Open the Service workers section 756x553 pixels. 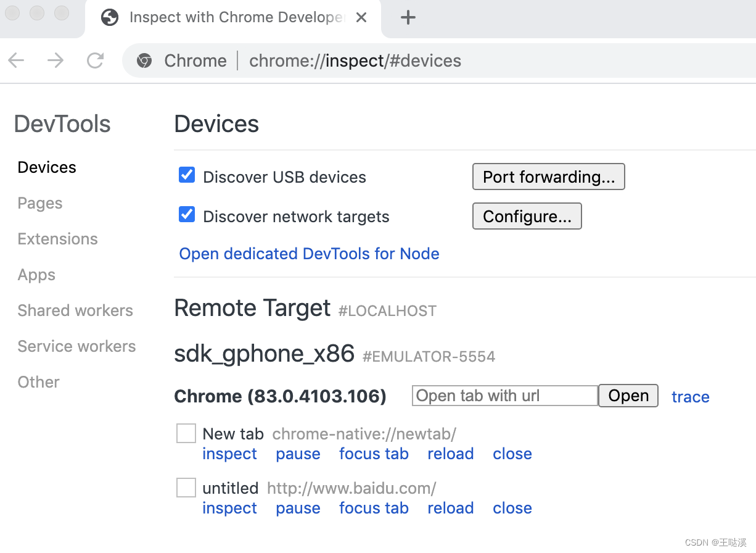pyautogui.click(x=76, y=346)
